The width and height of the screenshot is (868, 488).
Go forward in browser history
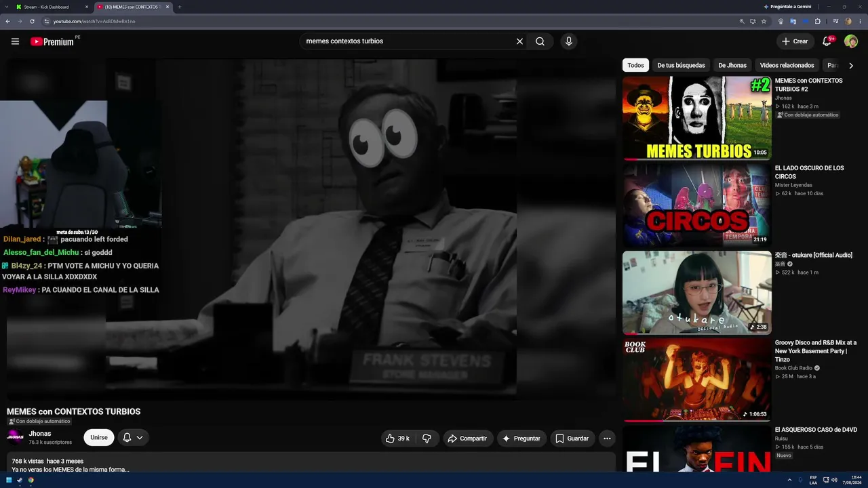[20, 21]
